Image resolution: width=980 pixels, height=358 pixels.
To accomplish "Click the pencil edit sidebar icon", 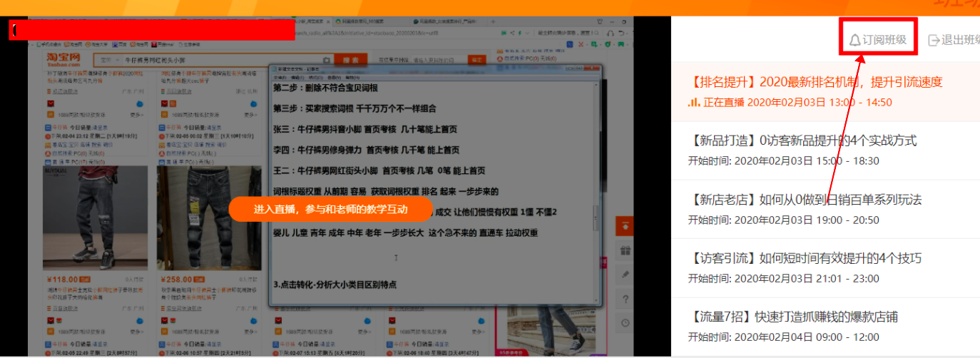I will [x=626, y=274].
